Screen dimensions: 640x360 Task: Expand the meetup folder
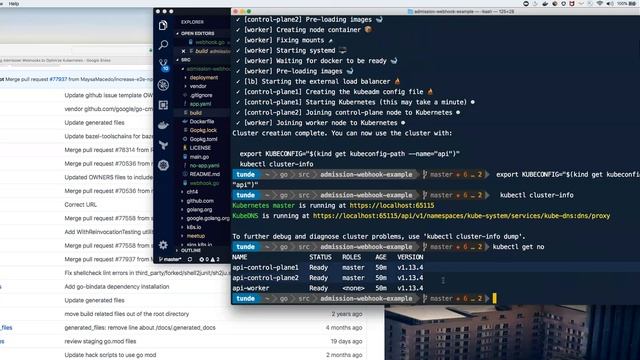click(x=196, y=236)
